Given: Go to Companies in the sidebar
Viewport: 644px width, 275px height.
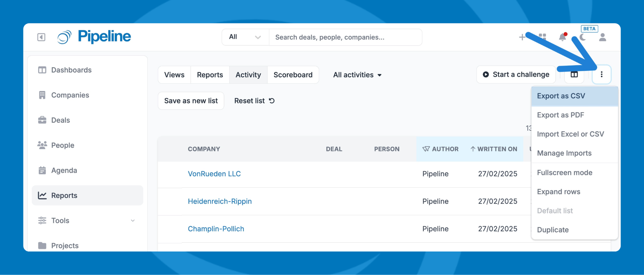Looking at the screenshot, I should tap(70, 95).
